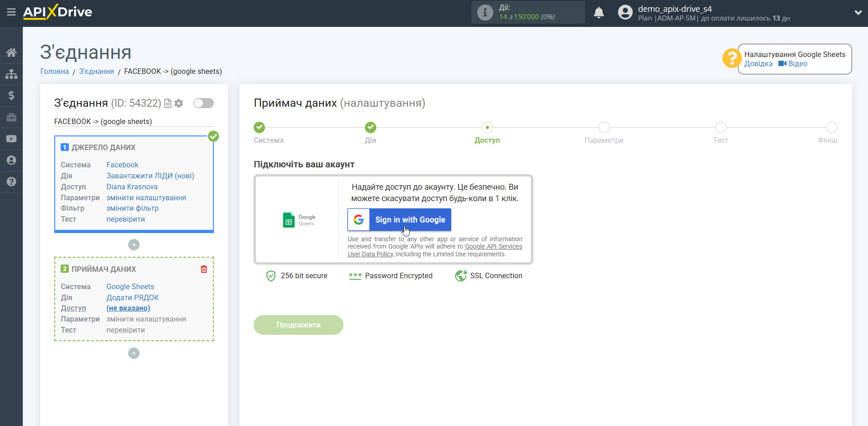Open the user profile sidebar icon
Screen dimensions: 868x426
pos(11,160)
